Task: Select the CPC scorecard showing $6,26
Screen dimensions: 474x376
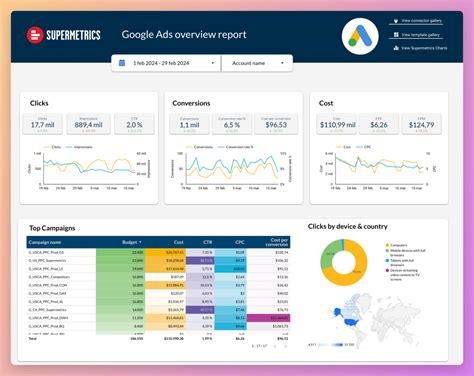Action: click(379, 124)
